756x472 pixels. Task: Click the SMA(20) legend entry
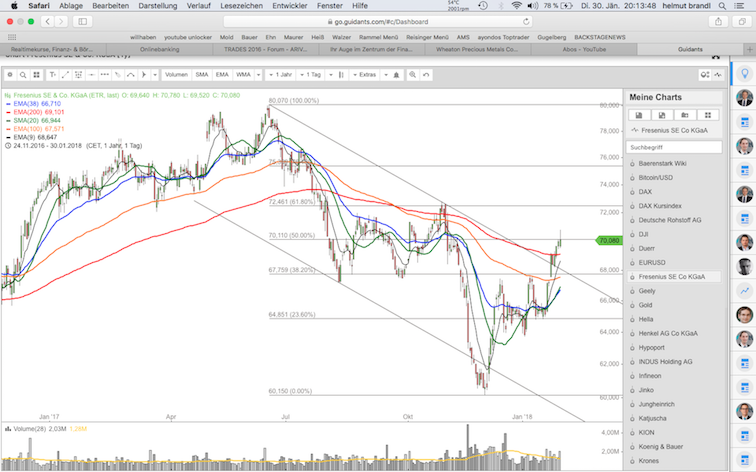[33, 121]
